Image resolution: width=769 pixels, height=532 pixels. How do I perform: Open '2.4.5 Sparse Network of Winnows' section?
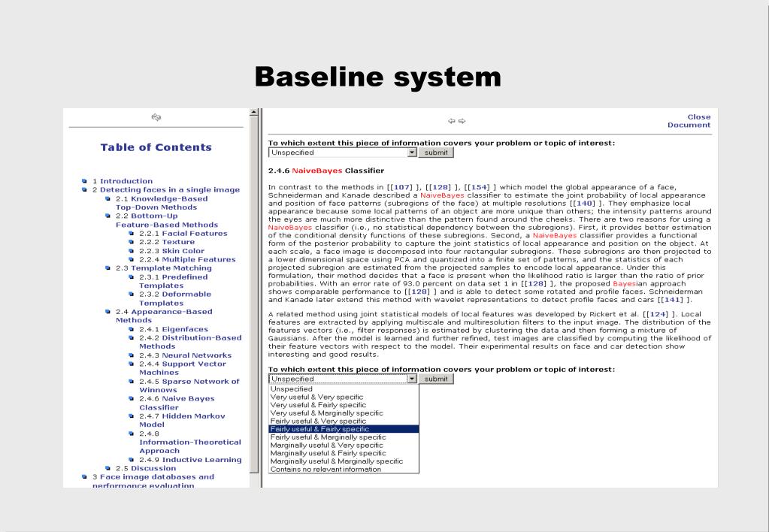[189, 385]
